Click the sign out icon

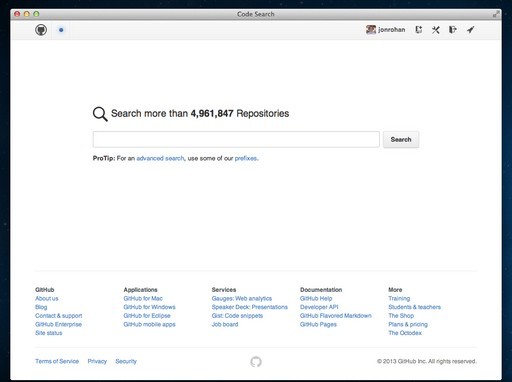453,30
